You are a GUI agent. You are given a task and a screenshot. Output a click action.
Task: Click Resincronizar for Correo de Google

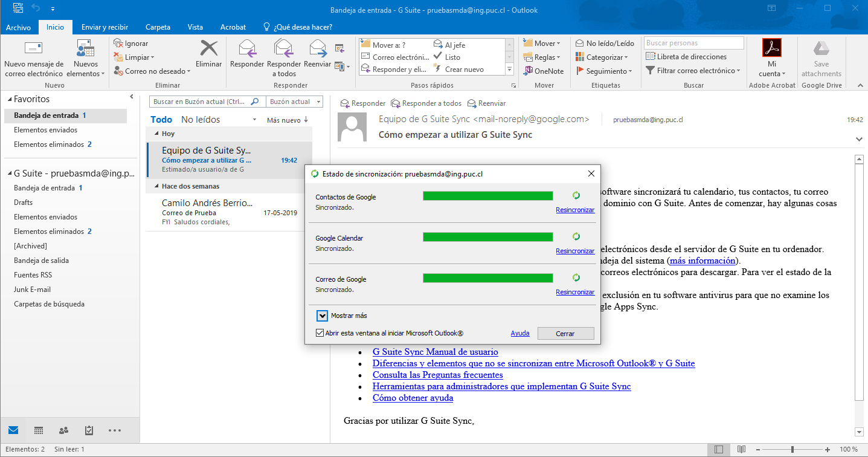coord(575,292)
